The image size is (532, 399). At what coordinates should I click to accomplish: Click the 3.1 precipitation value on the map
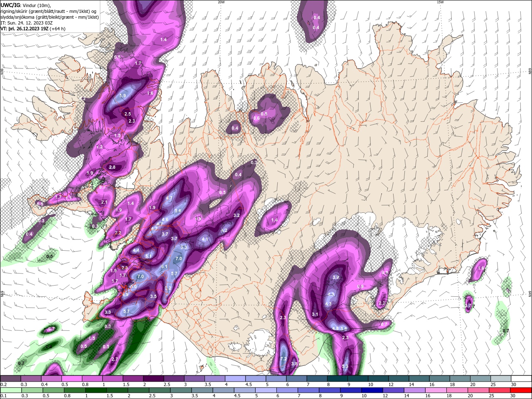[x=315, y=314]
